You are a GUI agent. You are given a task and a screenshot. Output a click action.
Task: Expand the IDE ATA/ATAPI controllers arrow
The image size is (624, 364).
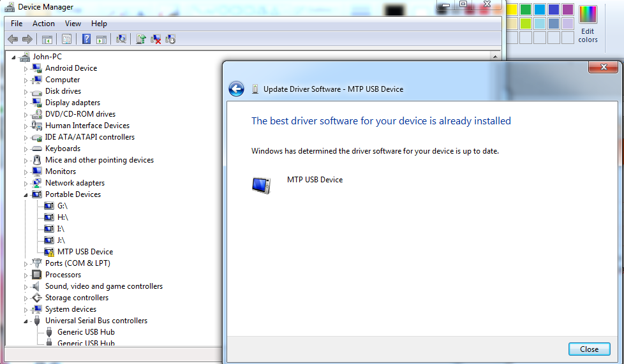tap(26, 138)
